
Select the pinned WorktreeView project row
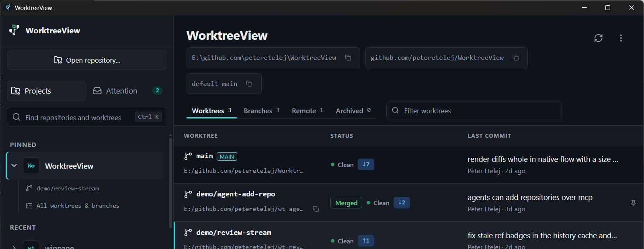[84, 165]
